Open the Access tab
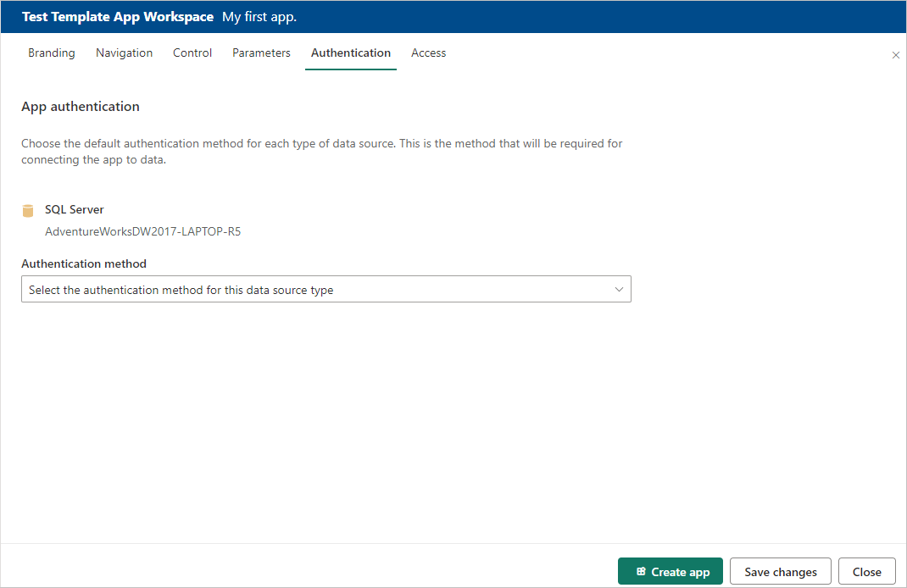The width and height of the screenshot is (907, 588). (x=428, y=53)
